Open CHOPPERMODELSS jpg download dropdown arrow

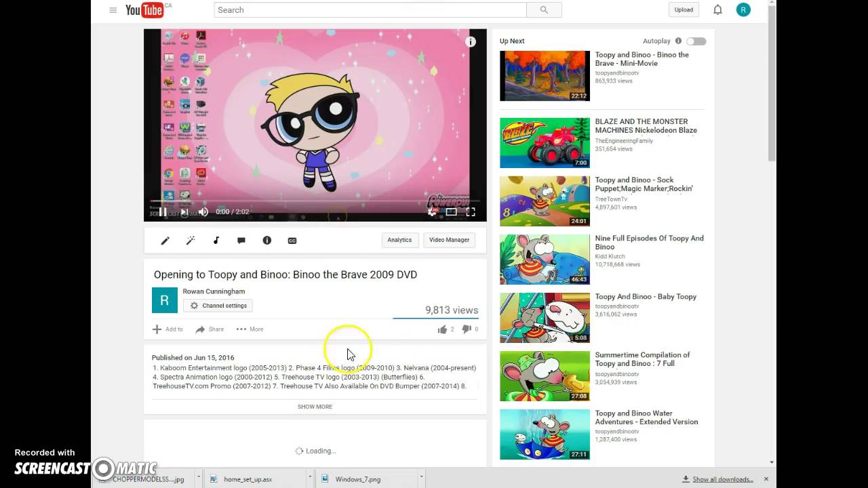click(x=199, y=479)
